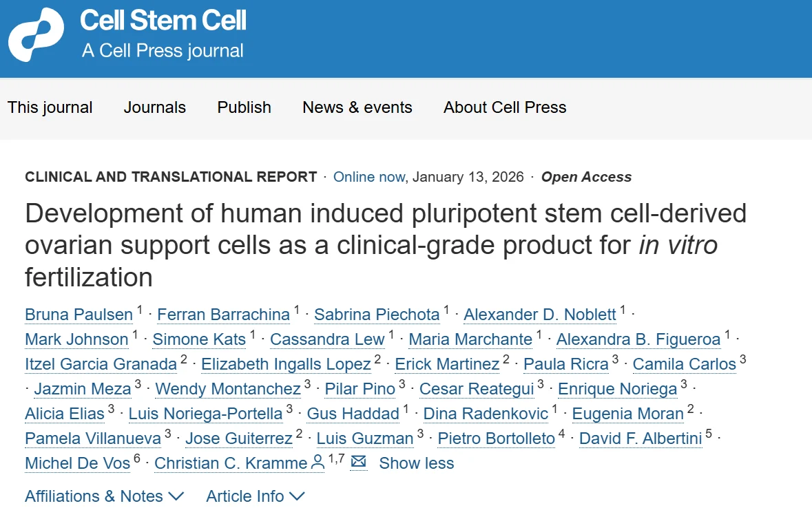Open the Publish menu
The height and width of the screenshot is (508, 812).
tap(244, 107)
